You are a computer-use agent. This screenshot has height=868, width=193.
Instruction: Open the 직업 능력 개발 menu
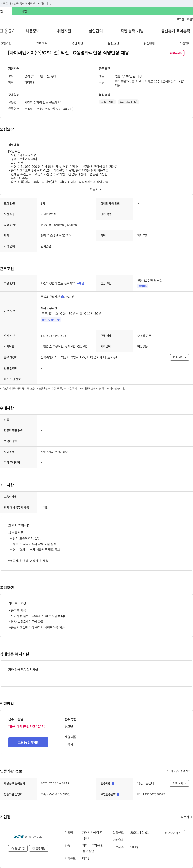[x=132, y=31]
